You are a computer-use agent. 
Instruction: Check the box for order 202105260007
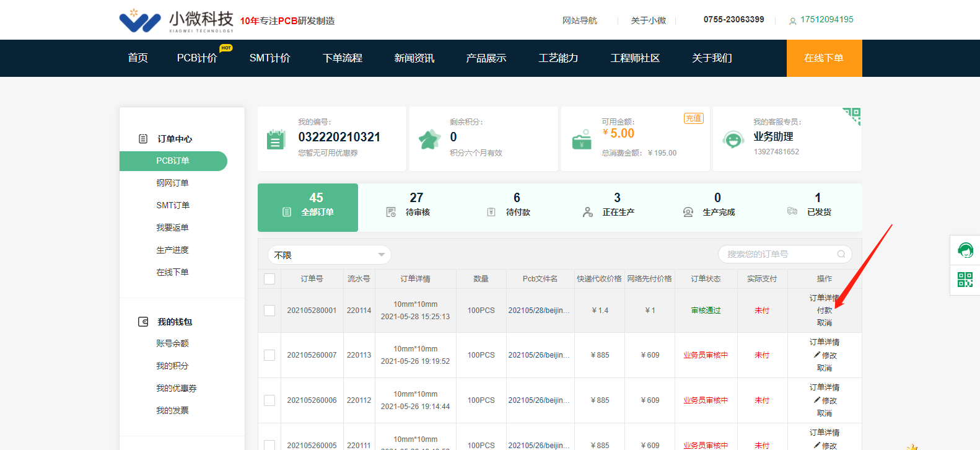pos(269,355)
